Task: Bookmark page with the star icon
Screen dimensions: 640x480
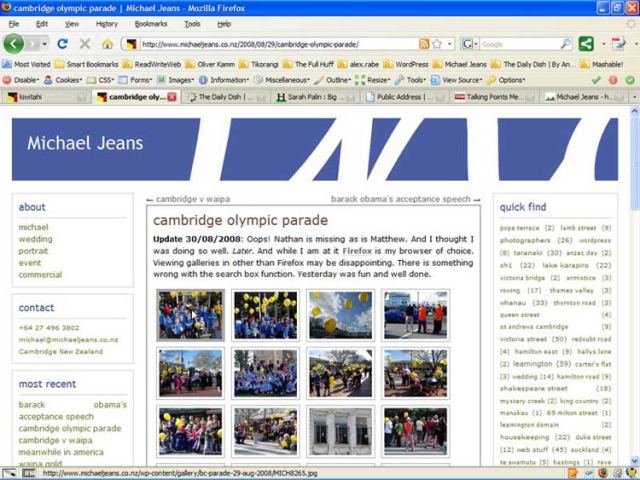Action: click(x=439, y=44)
